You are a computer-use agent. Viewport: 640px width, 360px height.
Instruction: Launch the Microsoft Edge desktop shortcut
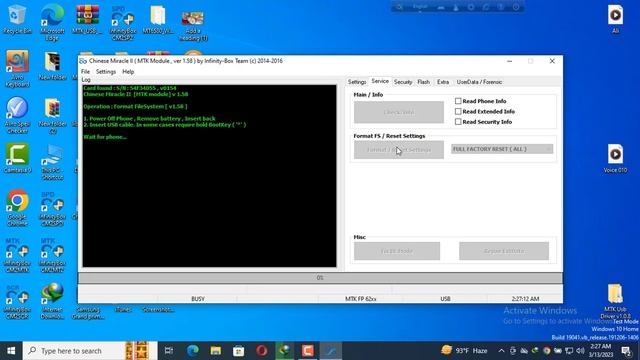click(52, 22)
